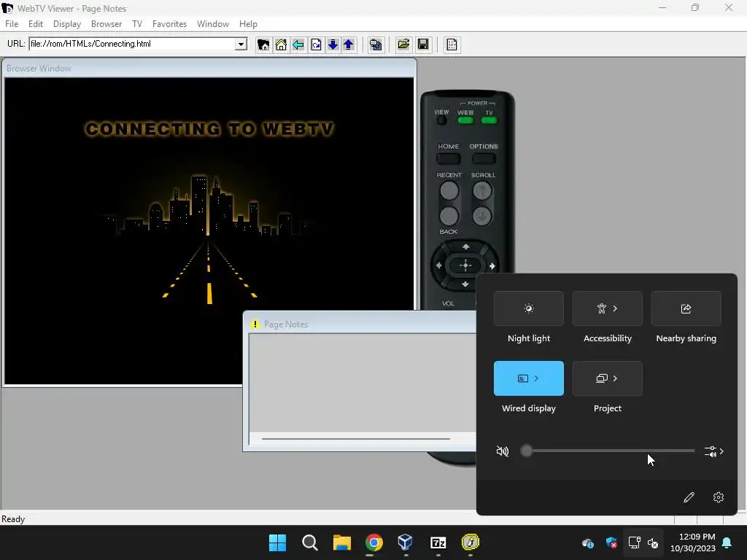Viewport: 747px width, 560px height.
Task: Click the green WEB power button on remote
Action: point(465,120)
